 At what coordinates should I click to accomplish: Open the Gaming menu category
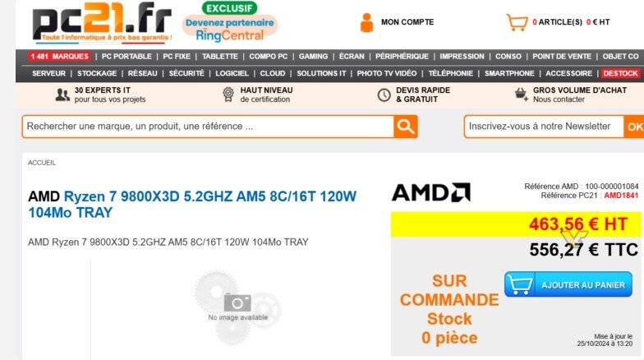(313, 57)
